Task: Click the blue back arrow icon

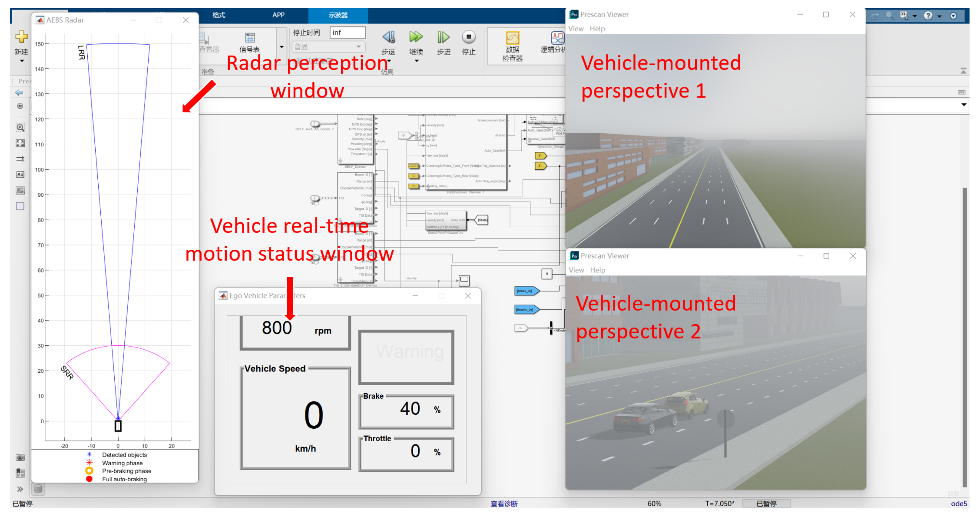Action: click(19, 92)
